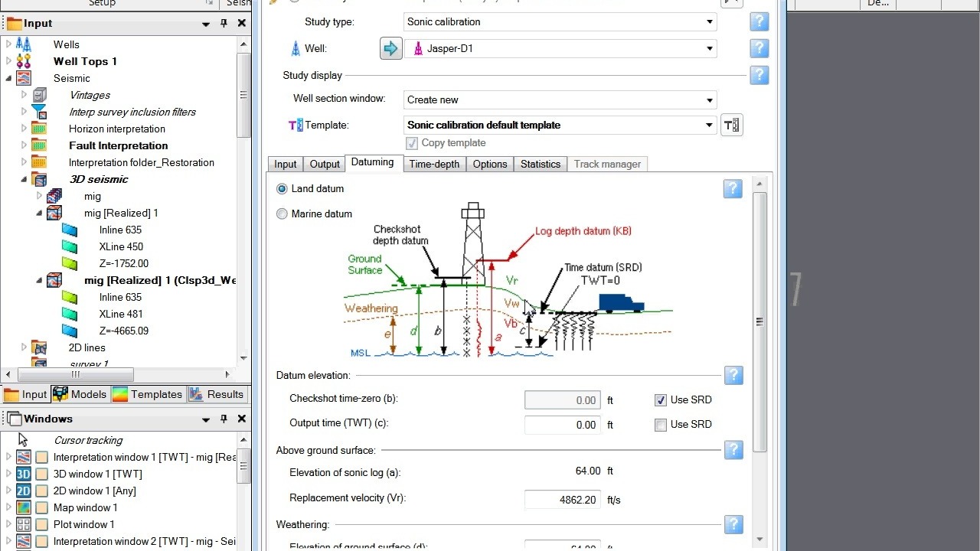The width and height of the screenshot is (980, 551).
Task: Switch to the Statistics tab
Action: pos(541,164)
